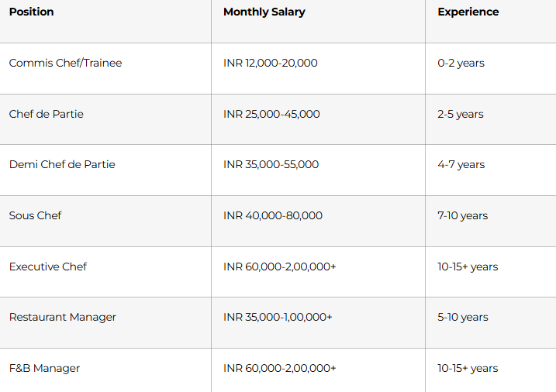Viewport: 556px width, 392px height.
Task: Click the F&B Manager position cell
Action: coord(44,369)
